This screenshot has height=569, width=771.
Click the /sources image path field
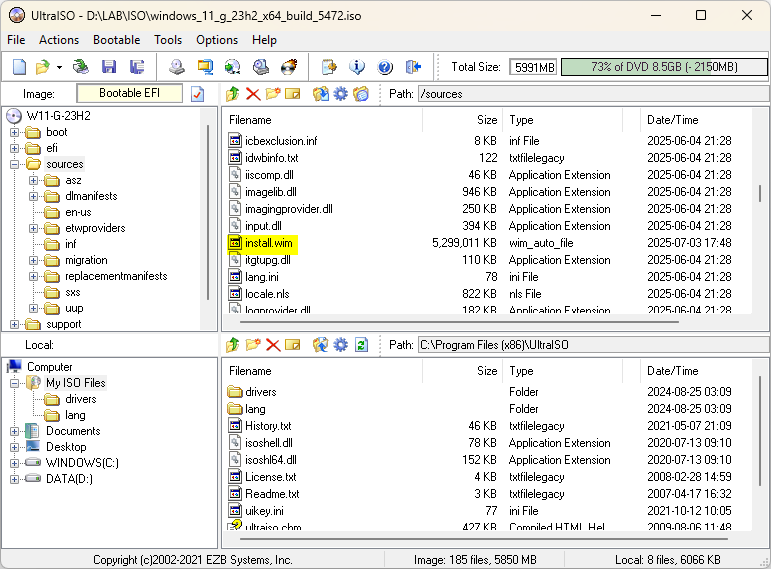click(x=593, y=94)
